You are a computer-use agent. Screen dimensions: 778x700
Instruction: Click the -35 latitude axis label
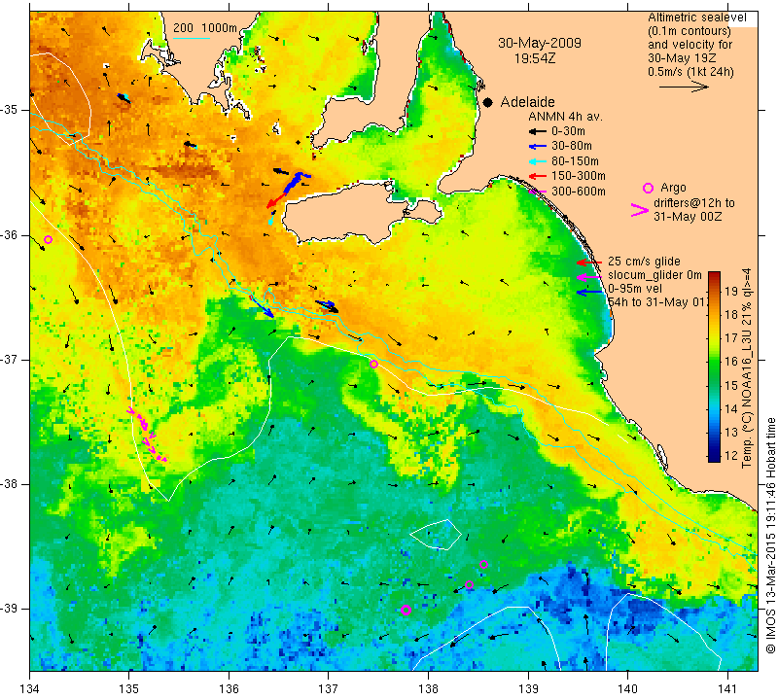click(11, 109)
